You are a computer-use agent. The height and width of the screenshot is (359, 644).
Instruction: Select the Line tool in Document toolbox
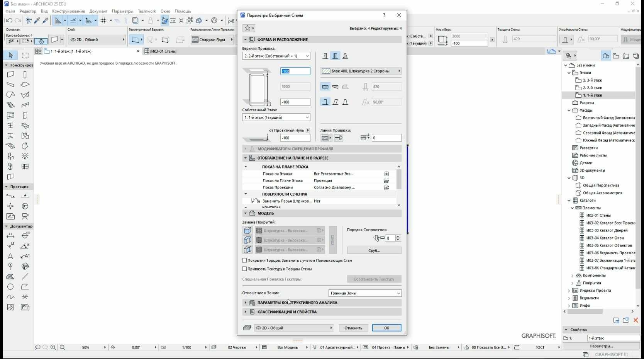coord(25,277)
